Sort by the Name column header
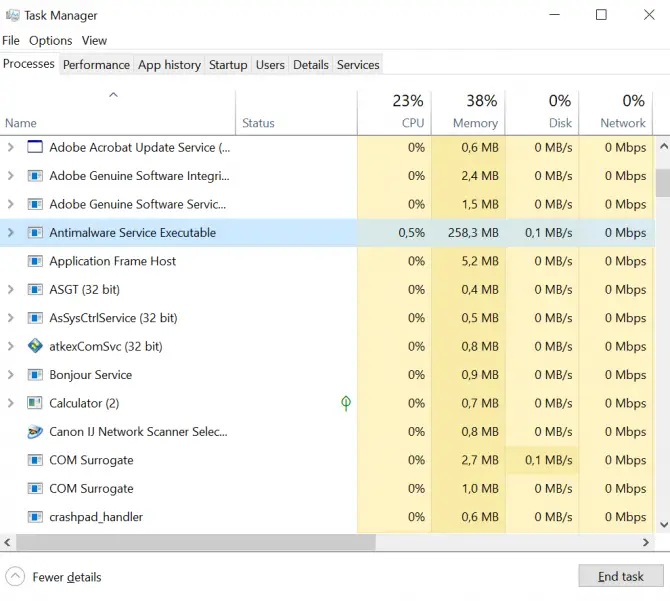Image resolution: width=670 pixels, height=601 pixels. coord(118,113)
